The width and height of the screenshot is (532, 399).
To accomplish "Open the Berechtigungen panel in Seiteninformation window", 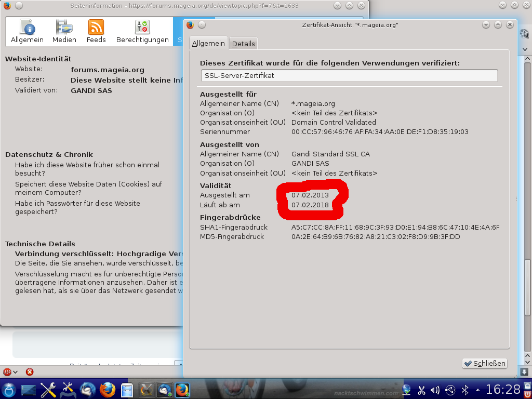I will 142,31.
